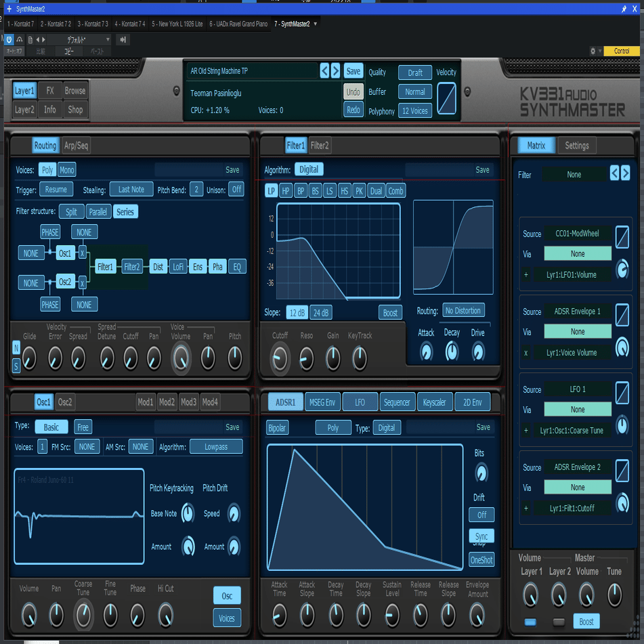
Task: Select Mono voices mode
Action: (66, 170)
